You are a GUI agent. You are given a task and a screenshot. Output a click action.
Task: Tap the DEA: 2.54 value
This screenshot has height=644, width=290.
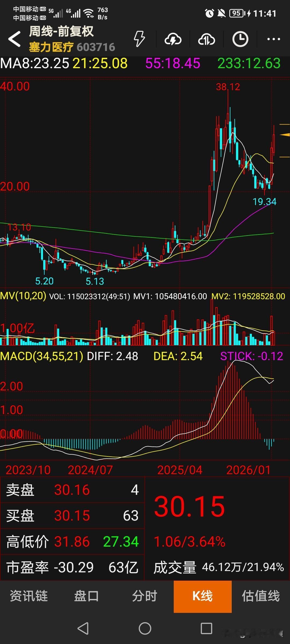point(178,356)
